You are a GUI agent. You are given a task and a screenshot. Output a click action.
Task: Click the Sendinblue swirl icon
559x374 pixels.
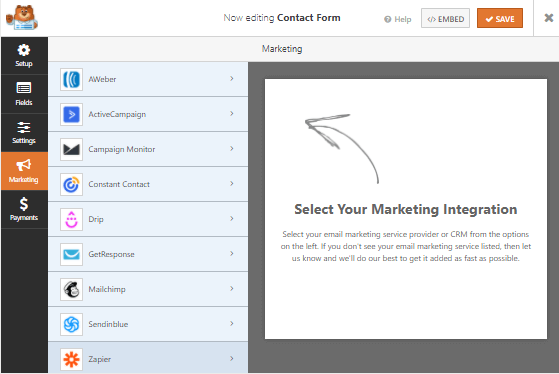pos(71,324)
